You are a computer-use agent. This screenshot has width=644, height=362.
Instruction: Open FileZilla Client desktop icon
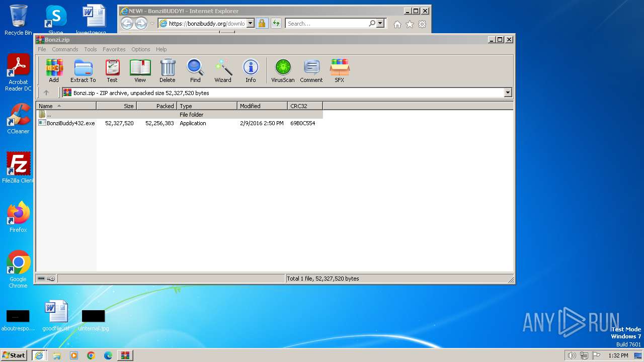coord(18,167)
